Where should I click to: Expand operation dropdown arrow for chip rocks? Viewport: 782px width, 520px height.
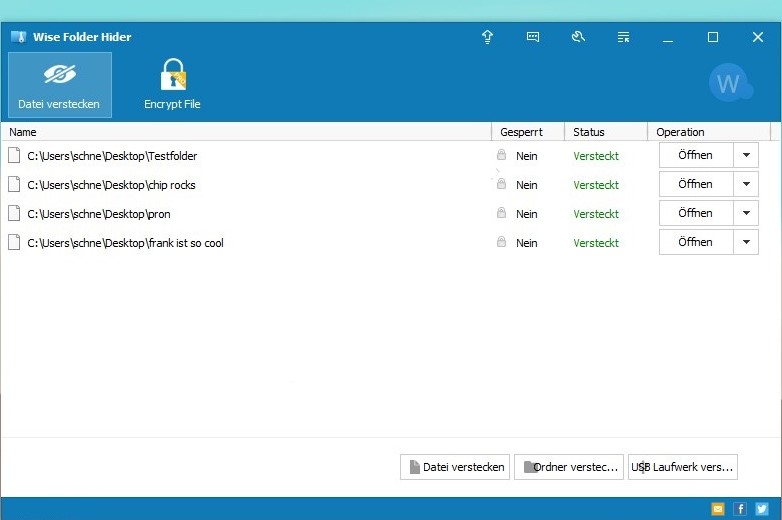click(746, 184)
